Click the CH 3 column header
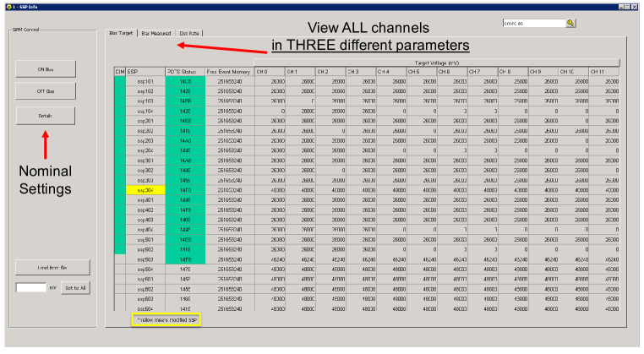The image size is (644, 354). pyautogui.click(x=361, y=72)
